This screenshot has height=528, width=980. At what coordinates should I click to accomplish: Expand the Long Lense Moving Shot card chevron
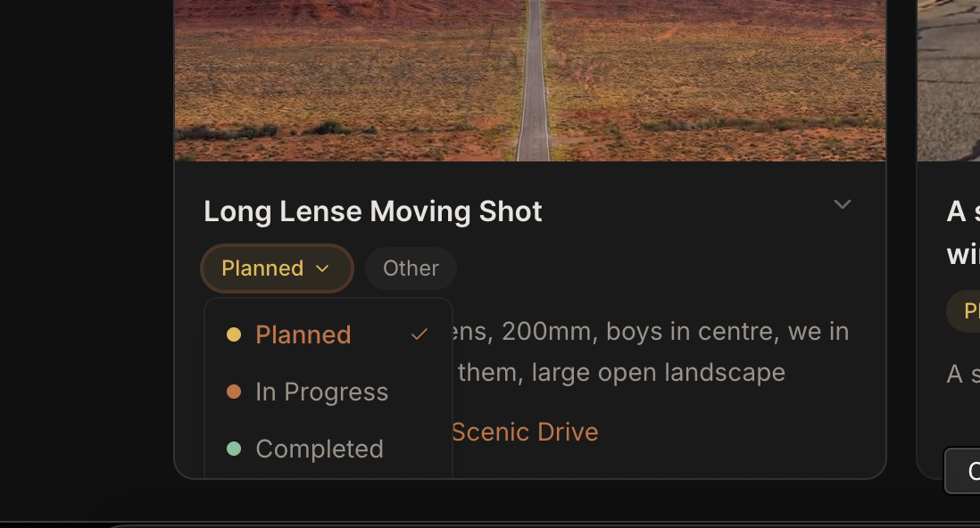pos(842,205)
